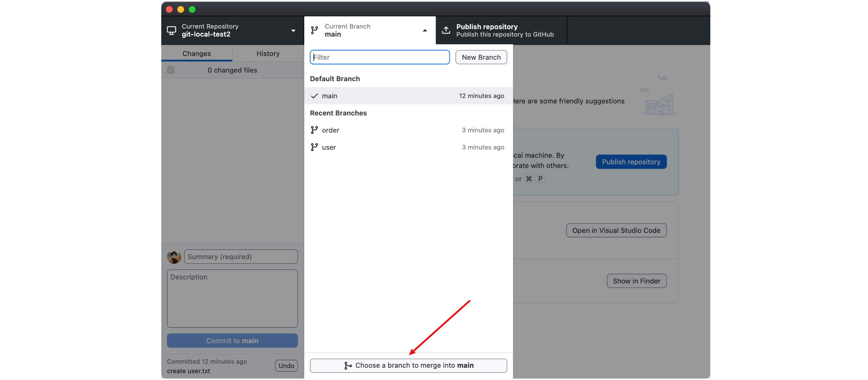Click the checkmark icon beside main branch
Image resolution: width=868 pixels, height=380 pixels.
point(314,96)
